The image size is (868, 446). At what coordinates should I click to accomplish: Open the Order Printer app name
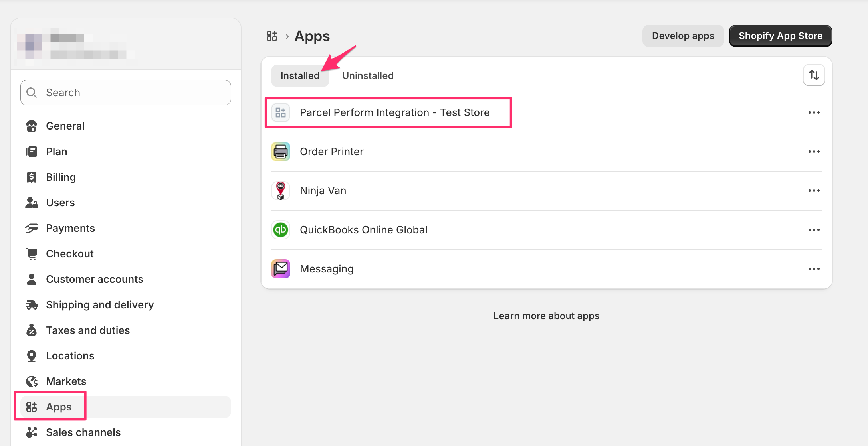tap(332, 152)
